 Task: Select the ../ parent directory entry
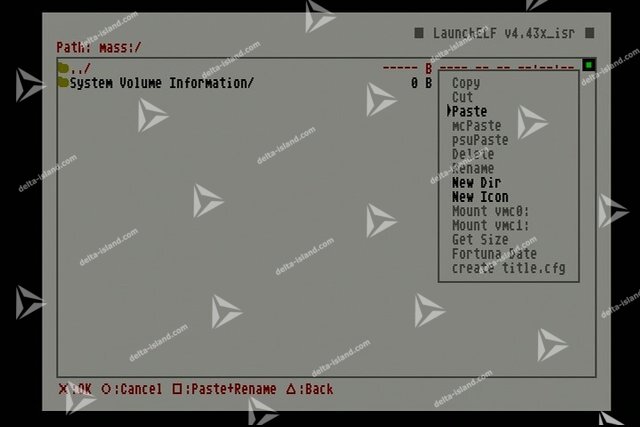pyautogui.click(x=78, y=68)
